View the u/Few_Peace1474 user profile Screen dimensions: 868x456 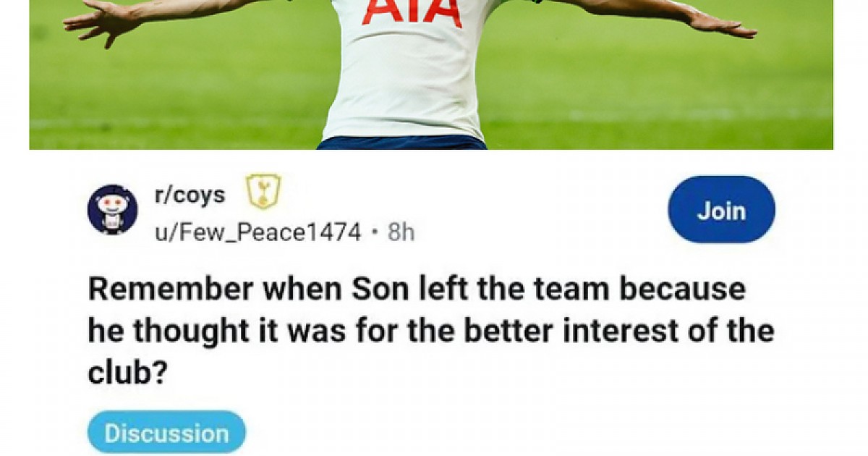click(x=258, y=232)
